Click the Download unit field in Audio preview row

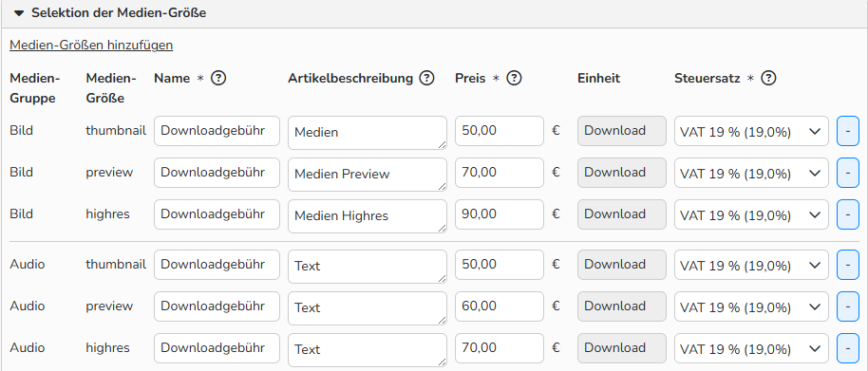(x=622, y=306)
